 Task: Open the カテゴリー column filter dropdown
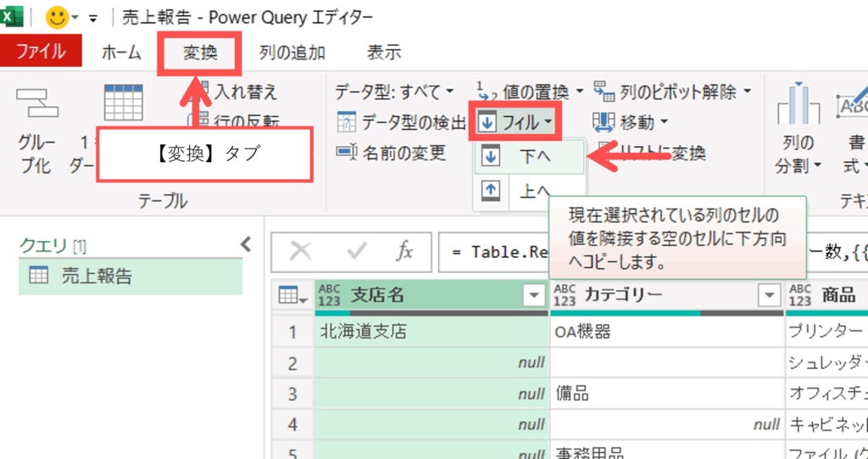pyautogui.click(x=769, y=295)
